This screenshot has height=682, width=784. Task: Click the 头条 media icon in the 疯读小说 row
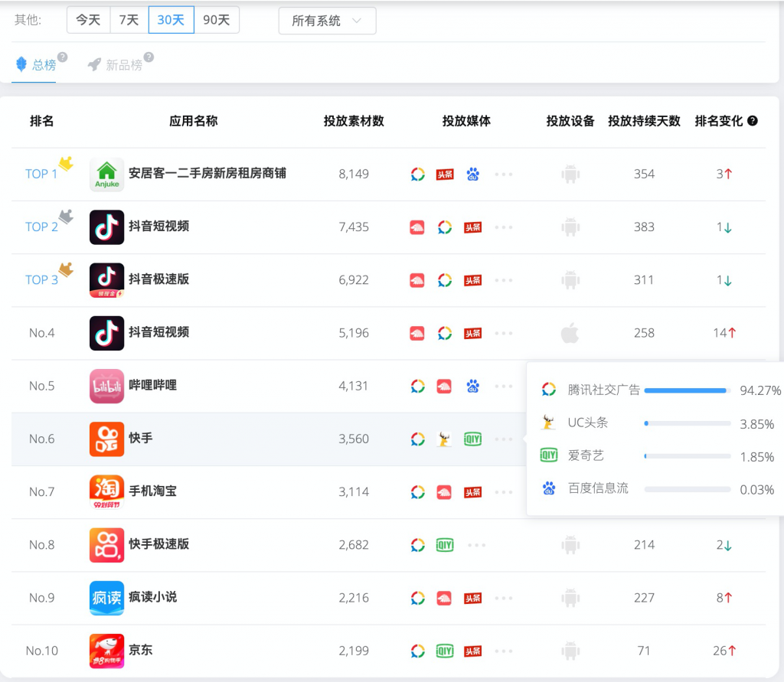472,598
